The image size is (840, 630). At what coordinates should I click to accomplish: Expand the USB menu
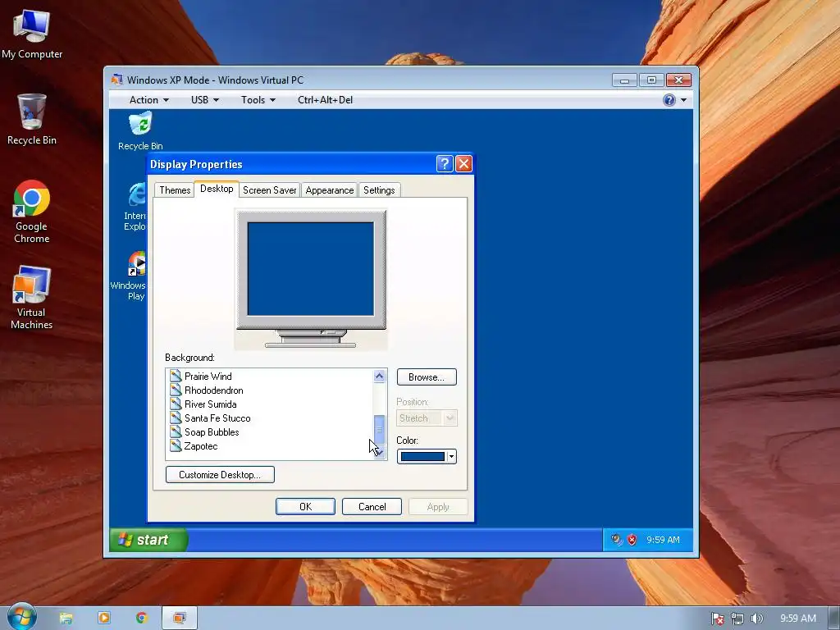click(204, 100)
